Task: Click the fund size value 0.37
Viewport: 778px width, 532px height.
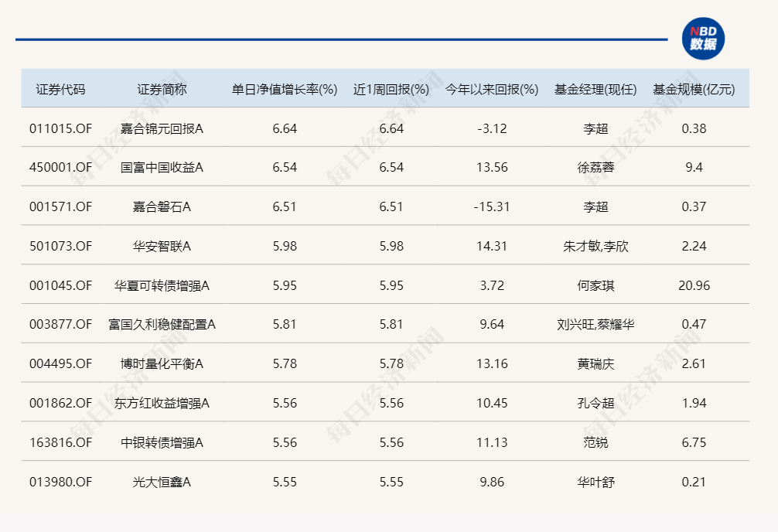Action: 694,206
